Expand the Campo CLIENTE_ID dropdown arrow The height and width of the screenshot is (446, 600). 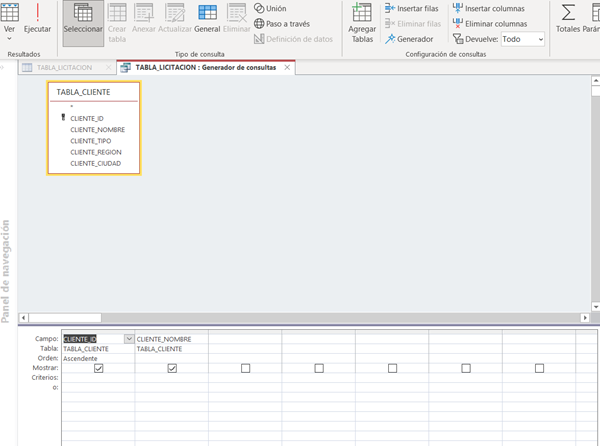[128, 339]
